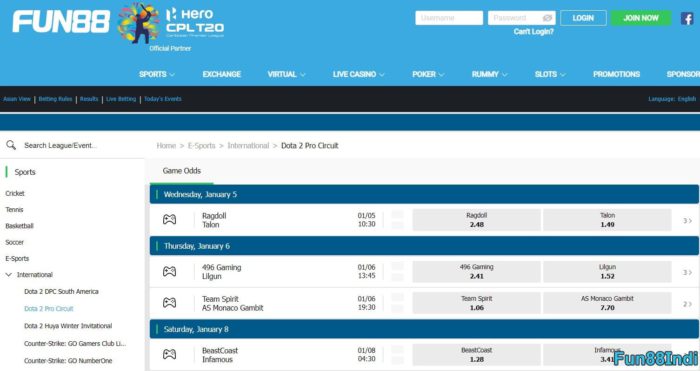Select the Game Odds tab
The width and height of the screenshot is (700, 371).
click(182, 171)
